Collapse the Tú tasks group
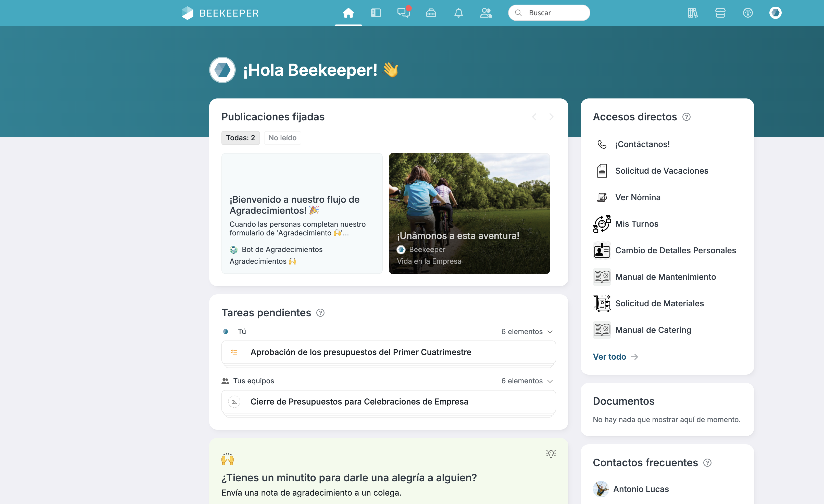Screen dimensions: 824x504 tap(550, 332)
